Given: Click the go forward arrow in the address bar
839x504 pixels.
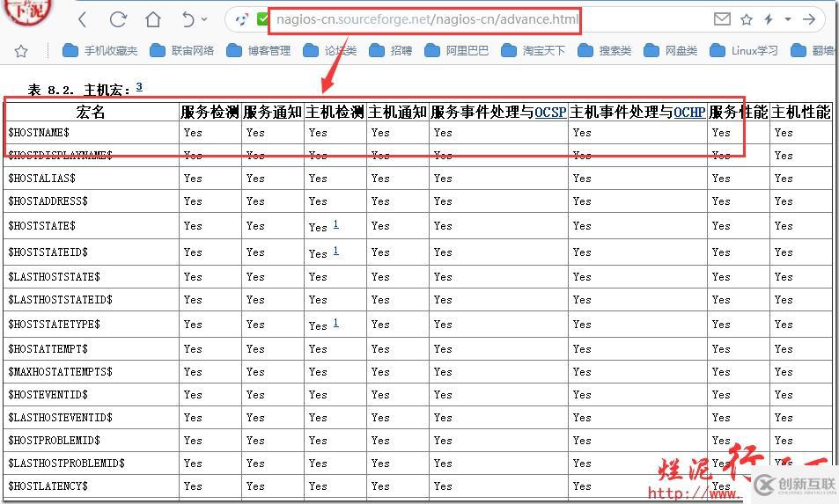Looking at the screenshot, I should coord(809,19).
